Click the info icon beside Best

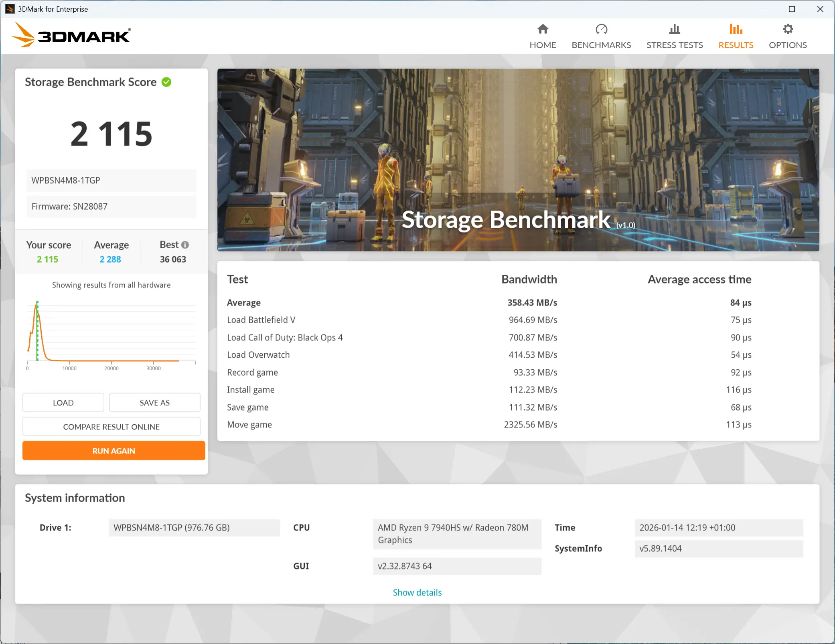(x=185, y=245)
